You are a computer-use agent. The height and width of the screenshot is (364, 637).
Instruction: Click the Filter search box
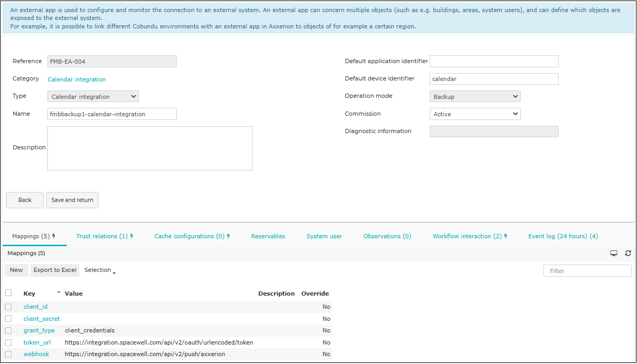point(588,271)
